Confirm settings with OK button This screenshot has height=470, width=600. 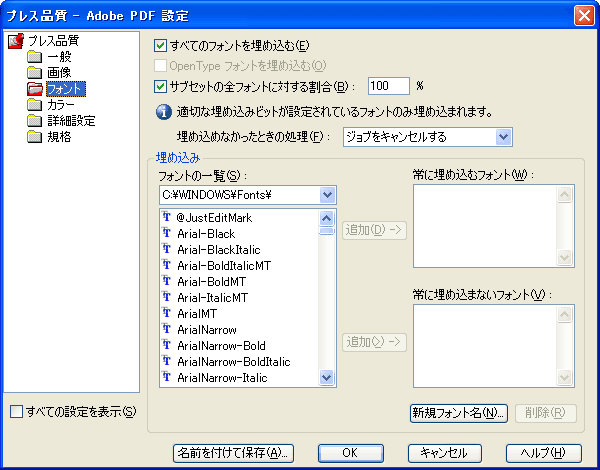(351, 453)
